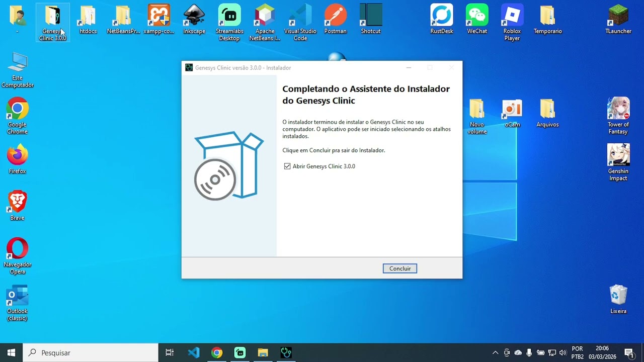Open the htdocs folder shortcut
The image size is (644, 362).
[88, 20]
